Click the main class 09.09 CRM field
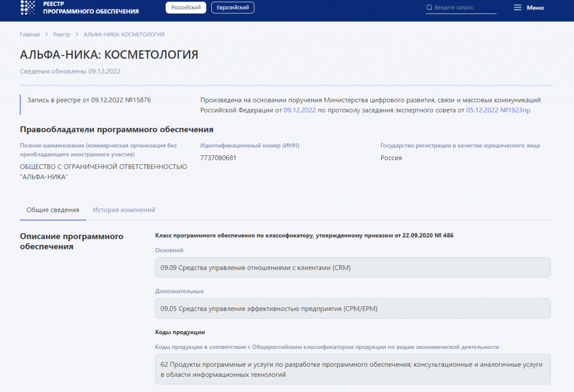Image resolution: width=574 pixels, height=392 pixels. [x=353, y=268]
